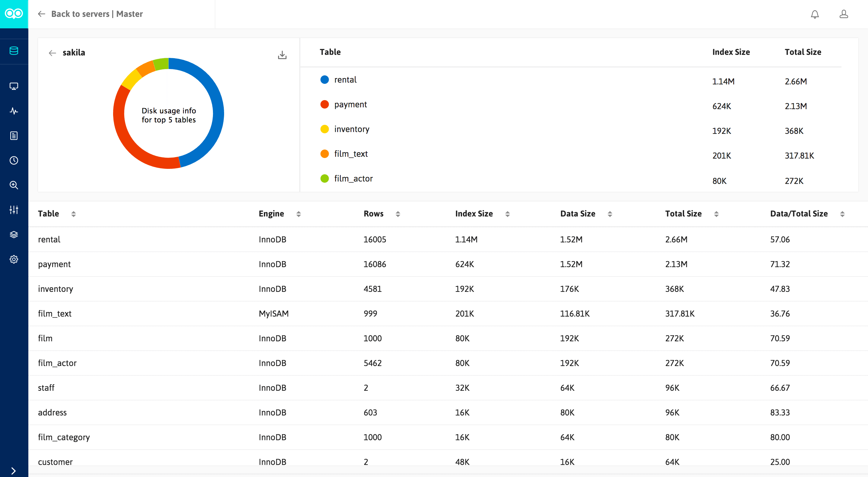Go back to servers via Master link
Screen dimensions: 868x477
[x=91, y=14]
